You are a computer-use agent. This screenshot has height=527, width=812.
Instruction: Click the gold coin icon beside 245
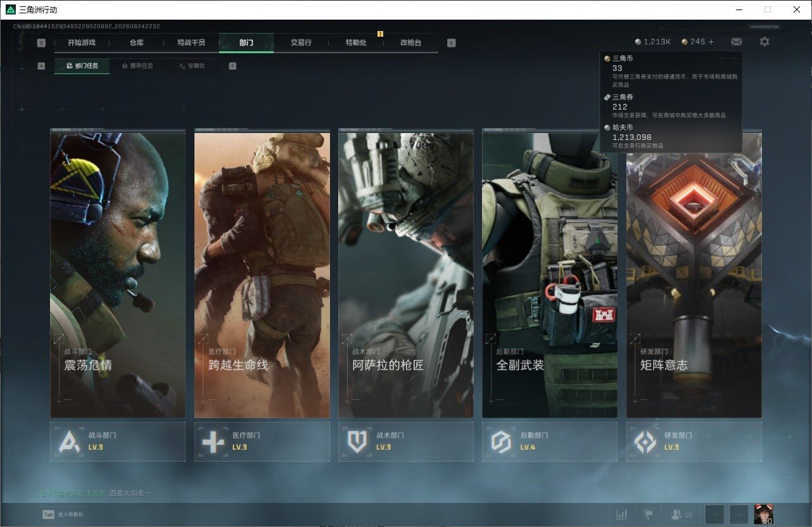pyautogui.click(x=685, y=42)
